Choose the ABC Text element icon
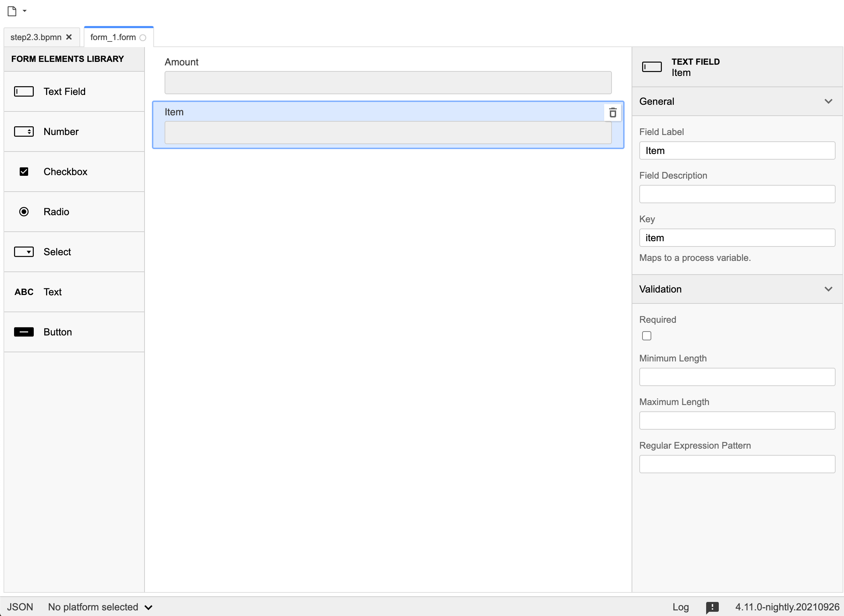The width and height of the screenshot is (844, 616). (24, 292)
